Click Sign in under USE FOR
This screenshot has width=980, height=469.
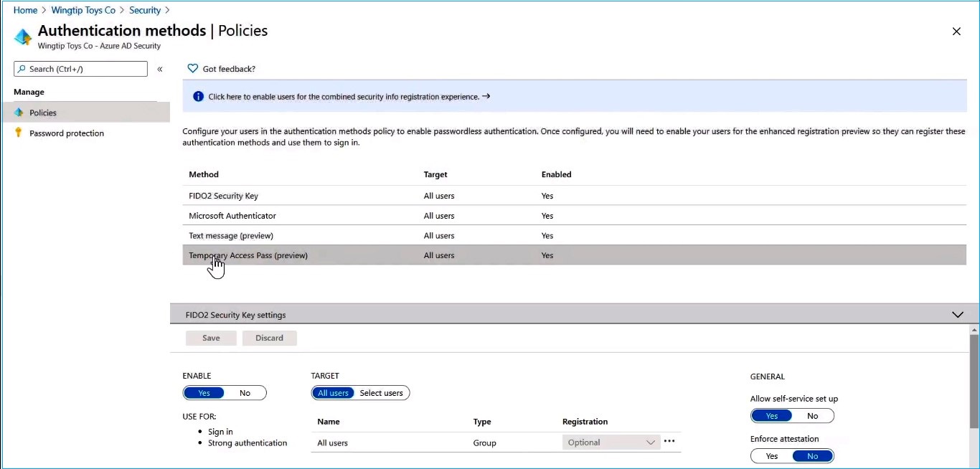point(220,432)
